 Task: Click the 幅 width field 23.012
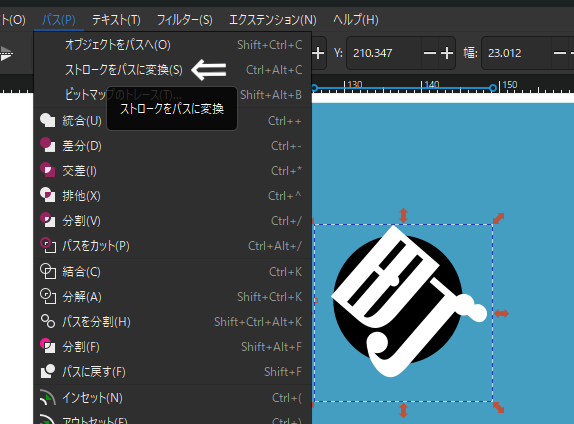[x=517, y=53]
